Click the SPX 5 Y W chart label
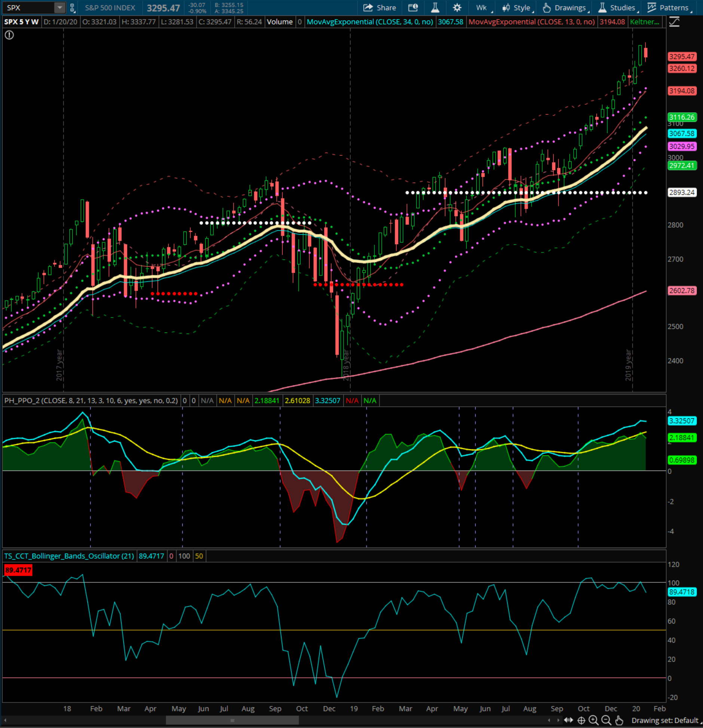This screenshot has height=728, width=703. click(x=21, y=22)
